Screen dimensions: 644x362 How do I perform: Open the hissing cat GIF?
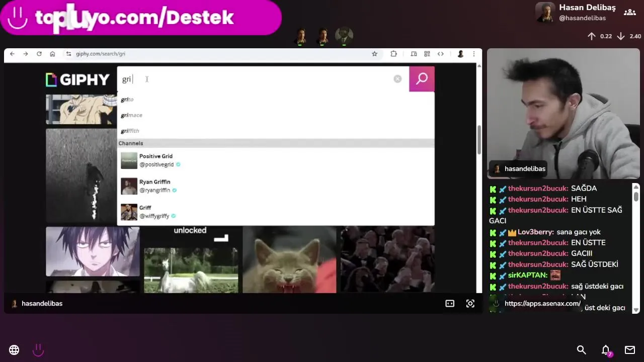pos(289,259)
